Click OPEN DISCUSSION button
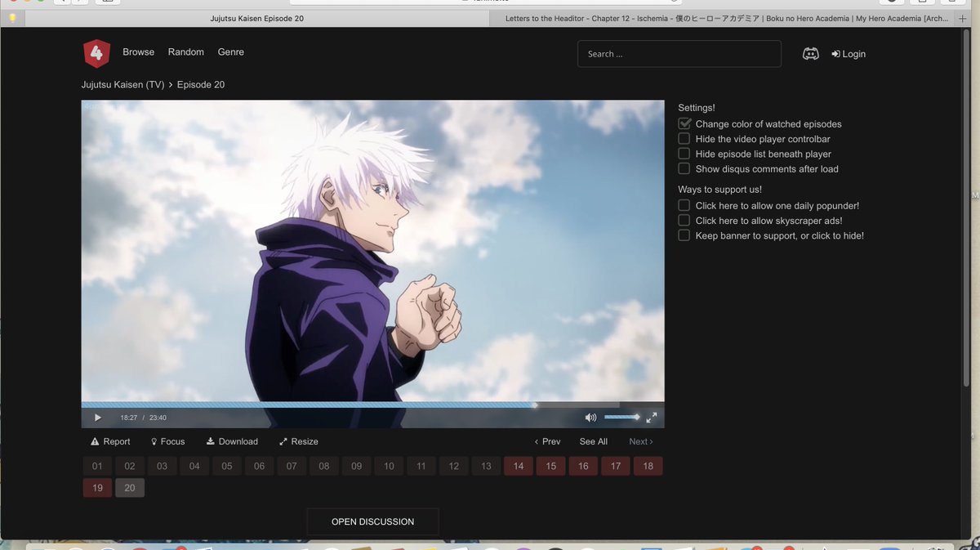 click(x=372, y=521)
